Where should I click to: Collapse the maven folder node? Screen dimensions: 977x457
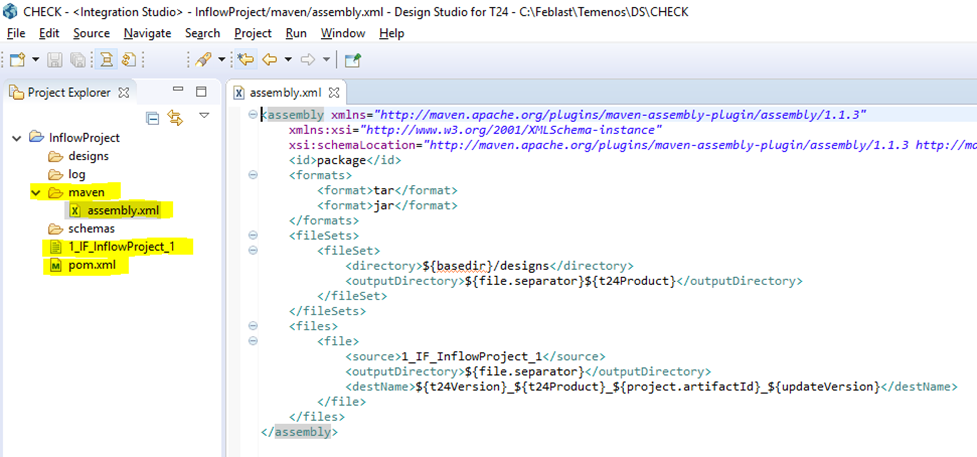click(35, 192)
